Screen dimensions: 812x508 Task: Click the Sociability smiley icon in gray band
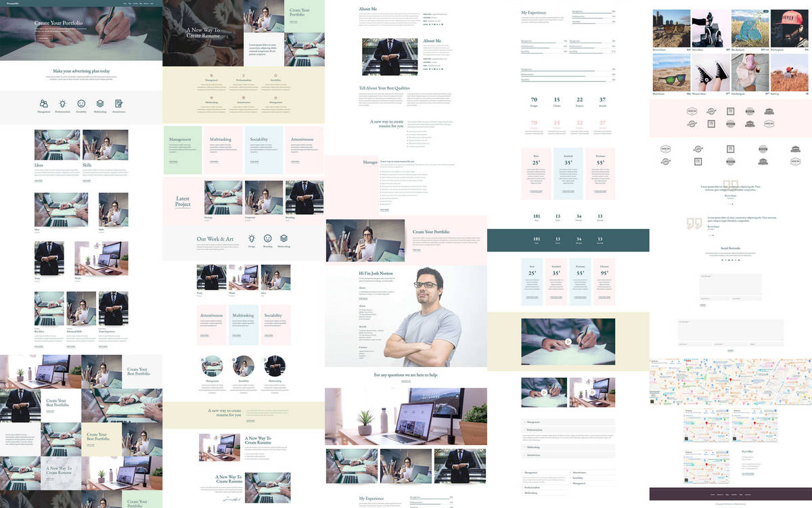81,104
